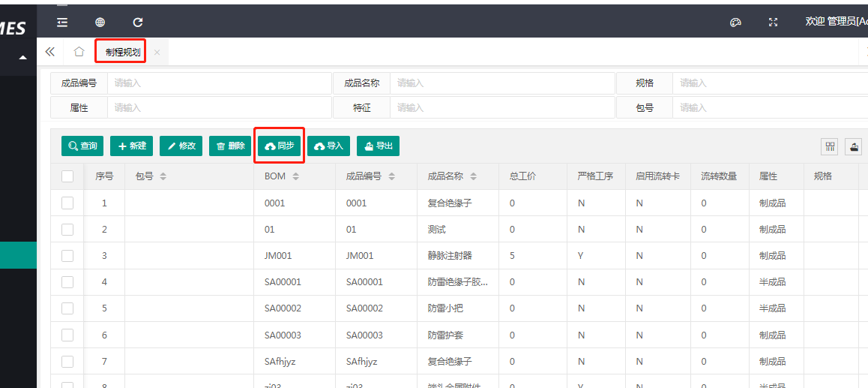Click the 同步 sync button
868x388 pixels.
[279, 146]
